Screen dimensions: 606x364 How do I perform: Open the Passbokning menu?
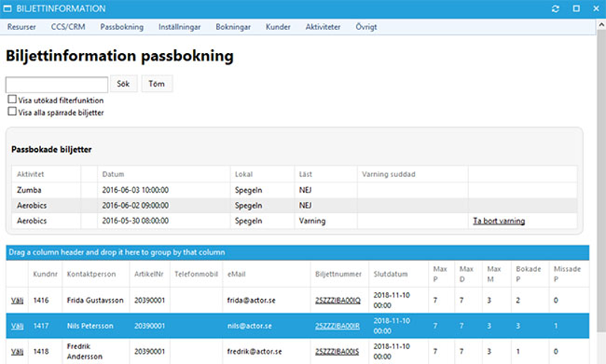pos(122,27)
